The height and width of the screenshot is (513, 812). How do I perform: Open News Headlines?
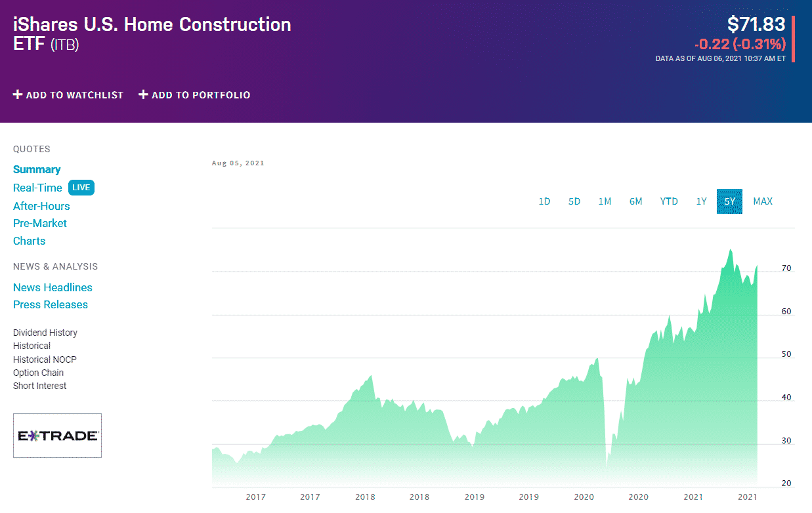53,287
